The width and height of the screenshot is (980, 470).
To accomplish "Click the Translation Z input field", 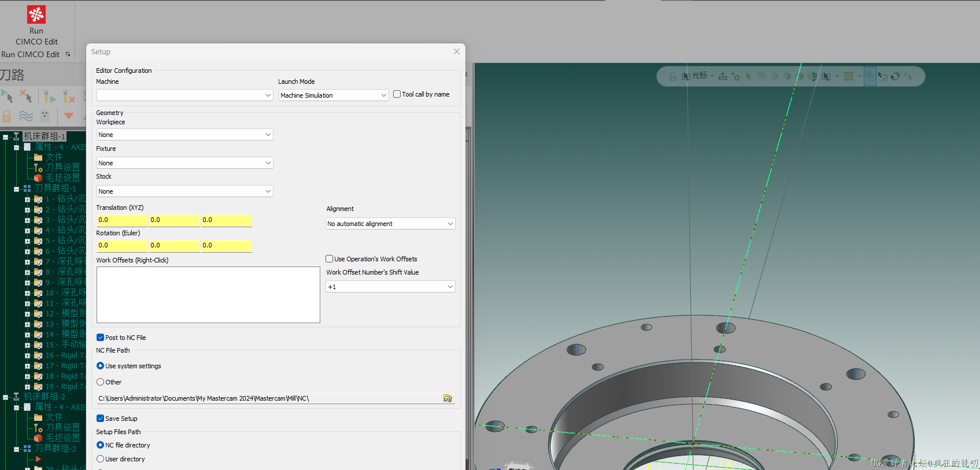I will (x=226, y=220).
